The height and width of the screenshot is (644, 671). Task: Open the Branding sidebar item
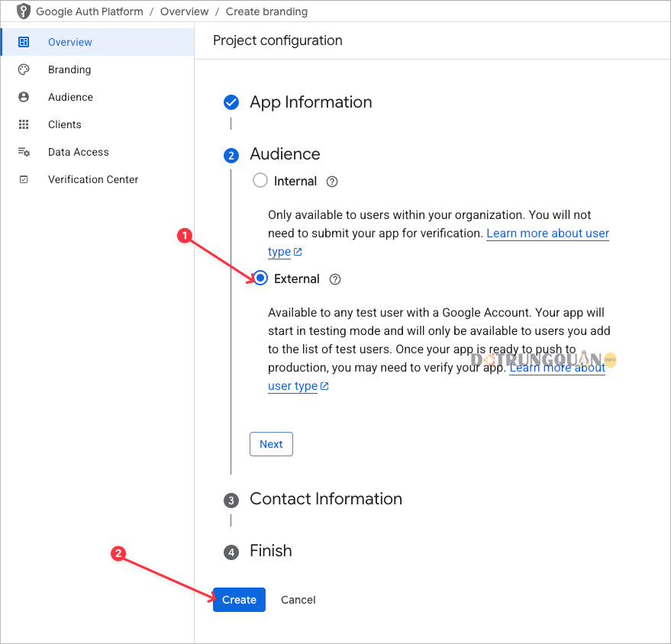tap(98, 69)
